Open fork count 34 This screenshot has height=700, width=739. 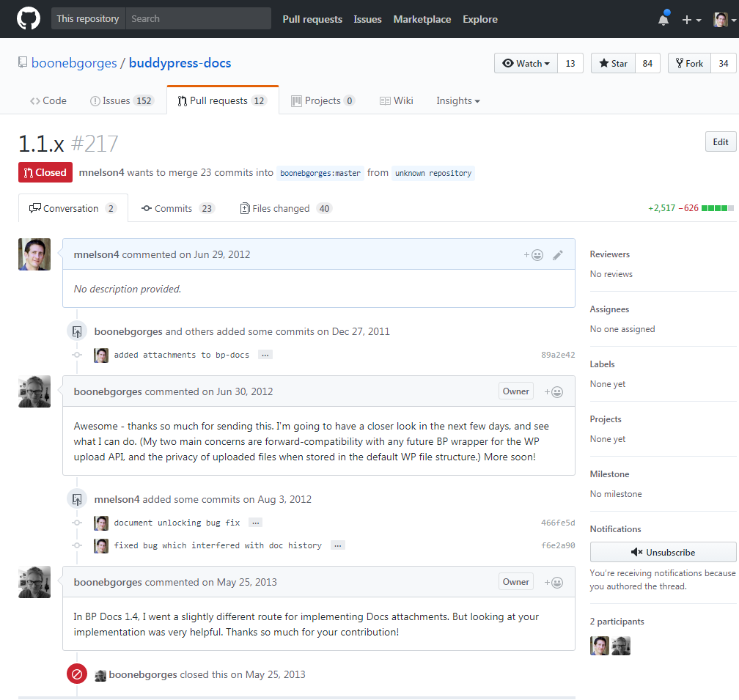click(x=724, y=63)
